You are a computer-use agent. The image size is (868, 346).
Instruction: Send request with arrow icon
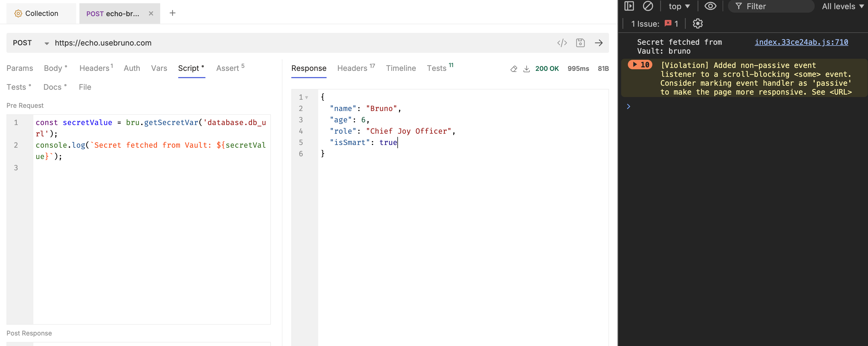pos(599,43)
